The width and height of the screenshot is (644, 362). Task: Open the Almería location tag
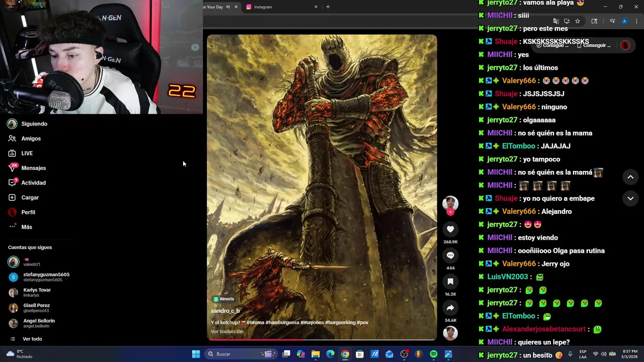coord(224,299)
